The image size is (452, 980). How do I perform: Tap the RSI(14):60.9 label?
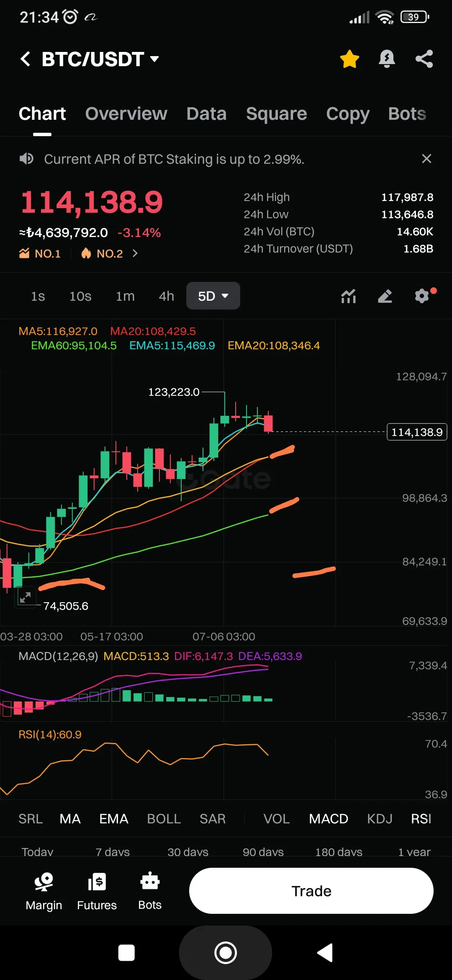50,735
